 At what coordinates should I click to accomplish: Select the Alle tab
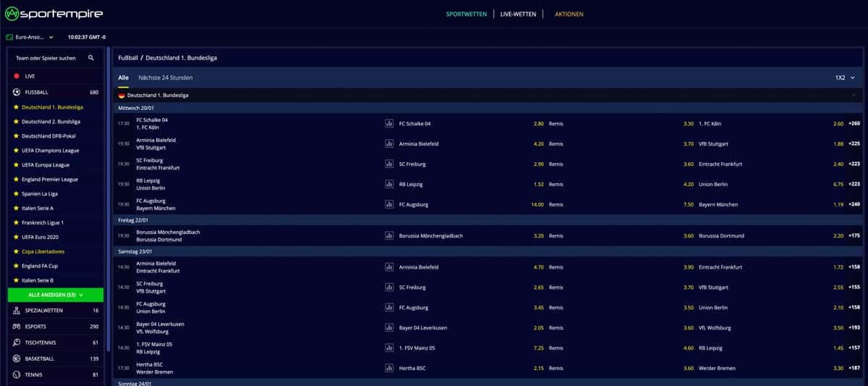pos(124,77)
